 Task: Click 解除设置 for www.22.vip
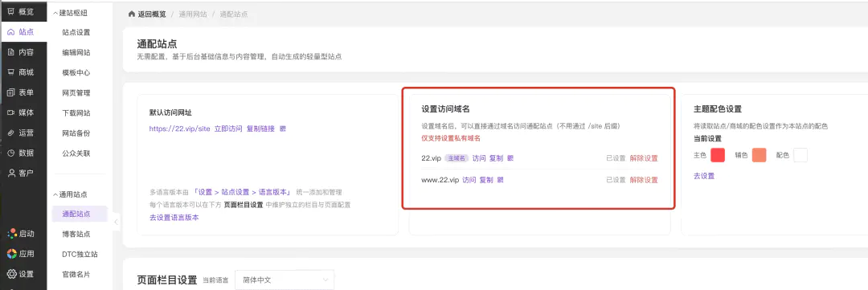[644, 180]
